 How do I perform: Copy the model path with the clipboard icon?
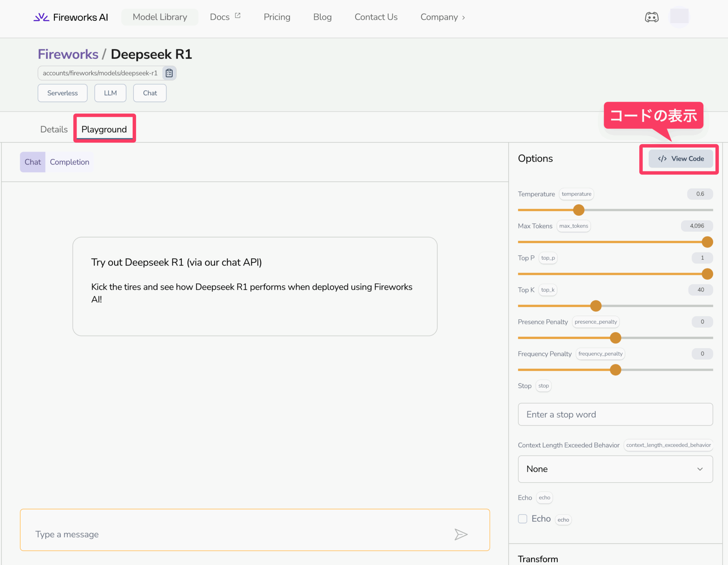pyautogui.click(x=169, y=73)
